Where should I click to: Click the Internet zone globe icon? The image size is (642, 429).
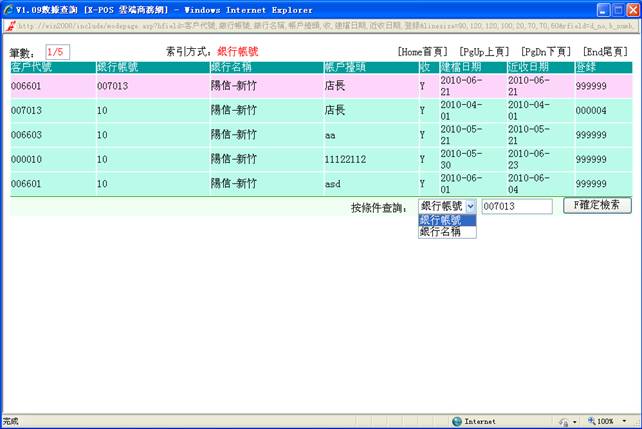pos(457,421)
